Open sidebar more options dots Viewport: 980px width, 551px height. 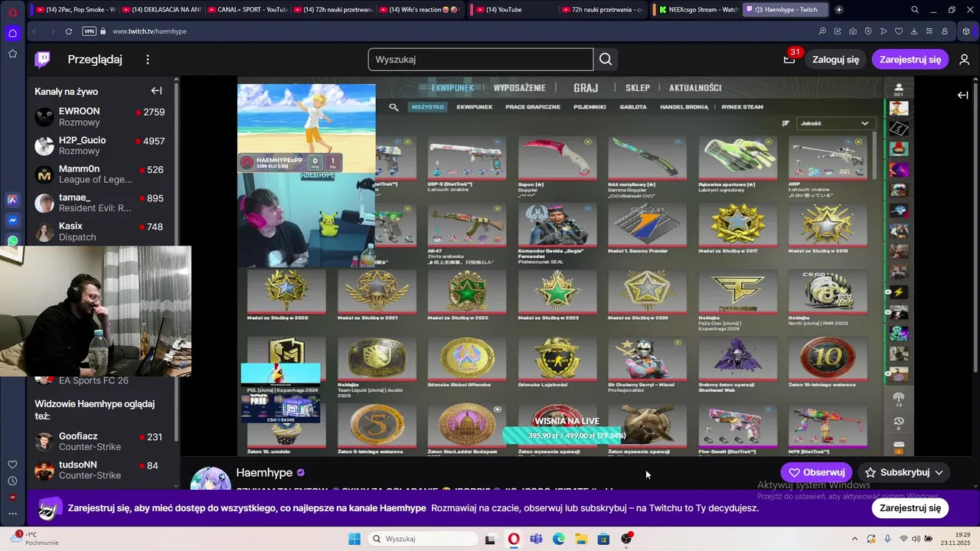[12, 514]
